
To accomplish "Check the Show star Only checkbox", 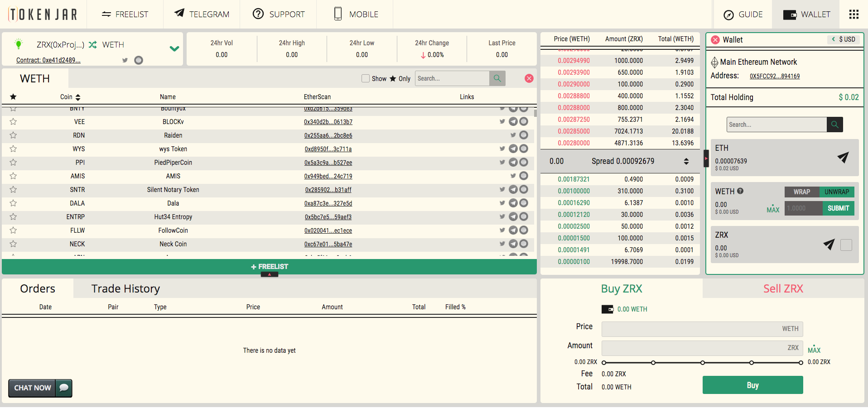I will point(366,78).
